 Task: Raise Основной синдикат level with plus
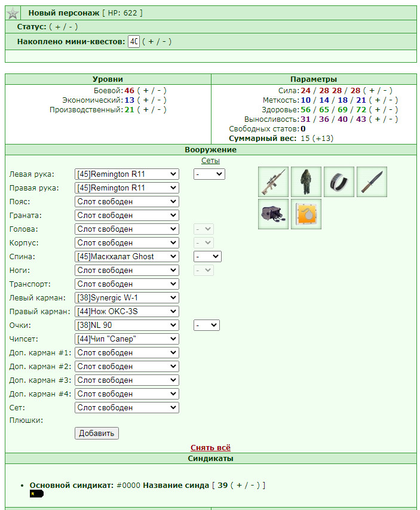point(240,486)
